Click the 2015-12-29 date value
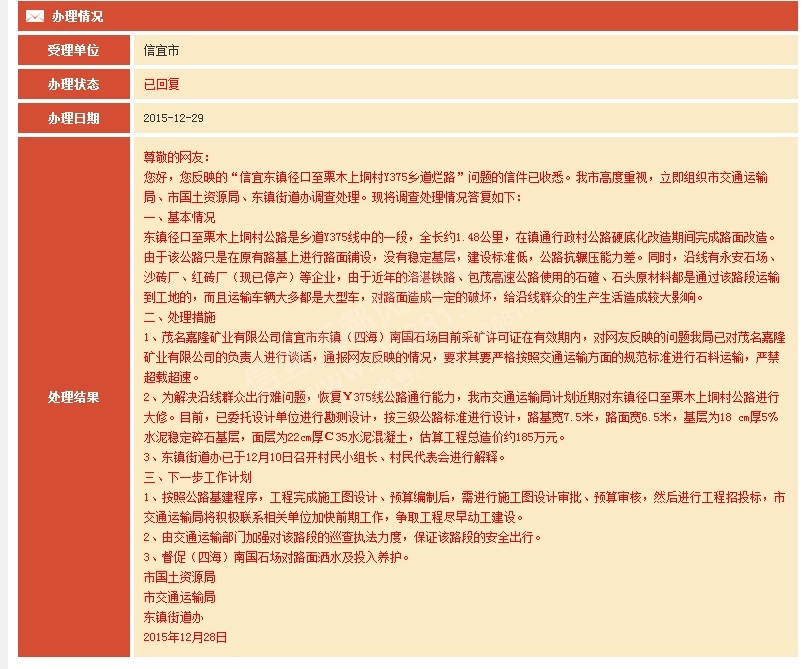Viewport: 807px width, 669px height. pyautogui.click(x=173, y=118)
